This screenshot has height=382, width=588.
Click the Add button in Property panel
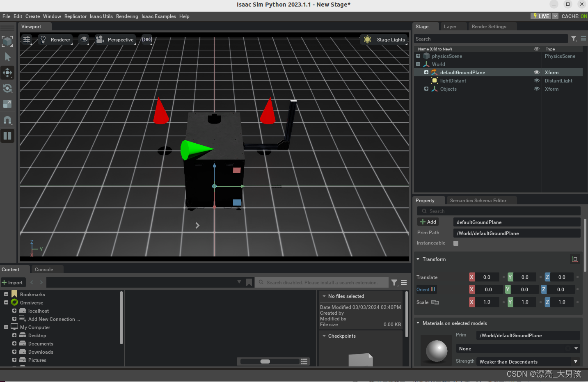[428, 222]
